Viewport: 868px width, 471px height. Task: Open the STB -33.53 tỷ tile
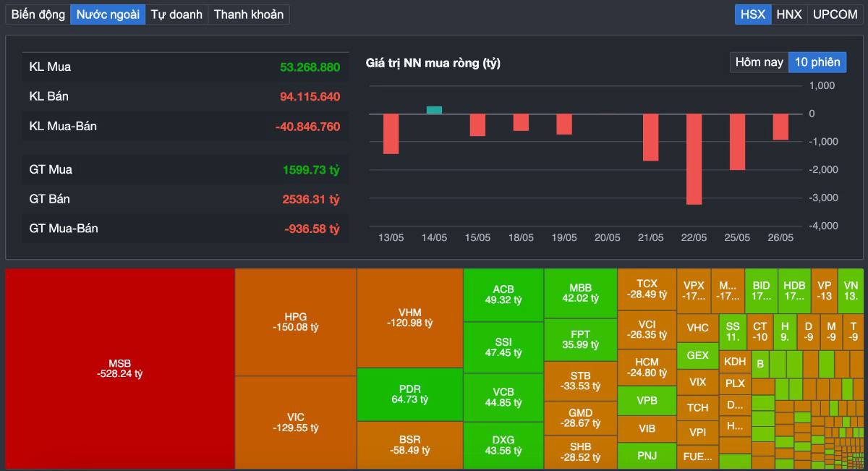point(580,381)
